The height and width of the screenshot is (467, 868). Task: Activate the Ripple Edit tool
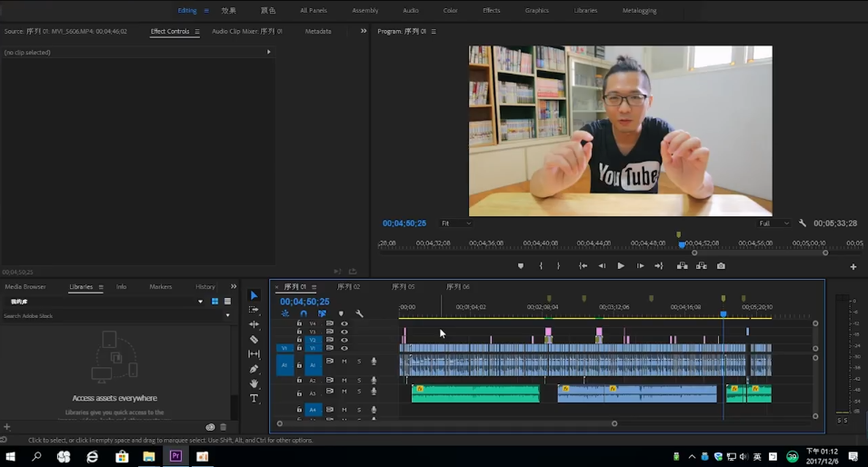point(254,324)
